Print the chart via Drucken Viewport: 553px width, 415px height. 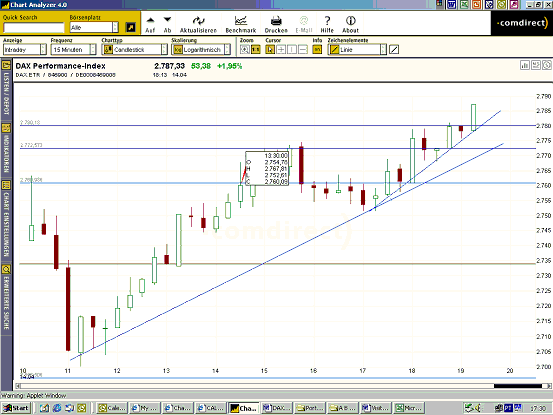[276, 24]
